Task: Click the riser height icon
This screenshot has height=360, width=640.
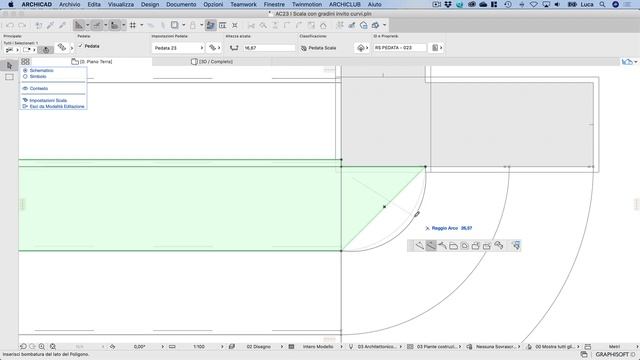Action: (234, 48)
